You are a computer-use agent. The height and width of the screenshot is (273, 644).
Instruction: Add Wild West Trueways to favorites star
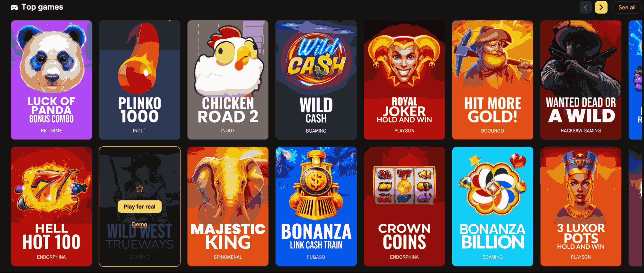pyautogui.click(x=139, y=188)
